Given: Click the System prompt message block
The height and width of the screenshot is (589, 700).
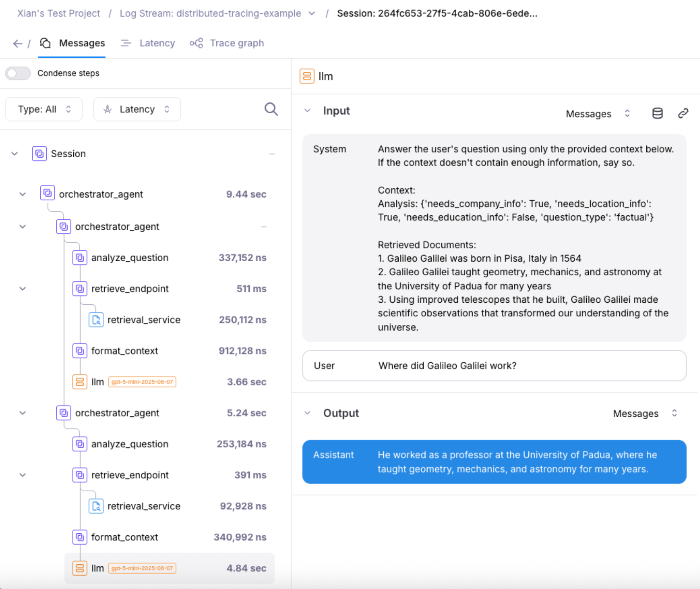Looking at the screenshot, I should point(494,238).
